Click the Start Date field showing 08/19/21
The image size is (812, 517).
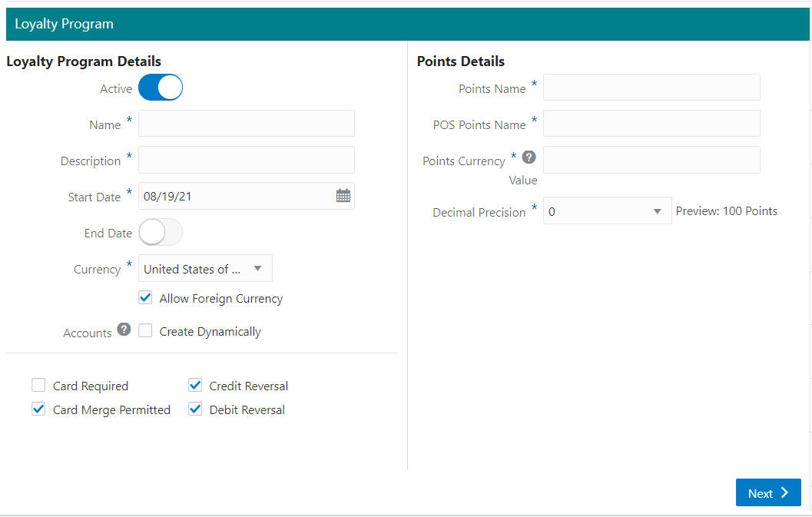click(x=247, y=196)
